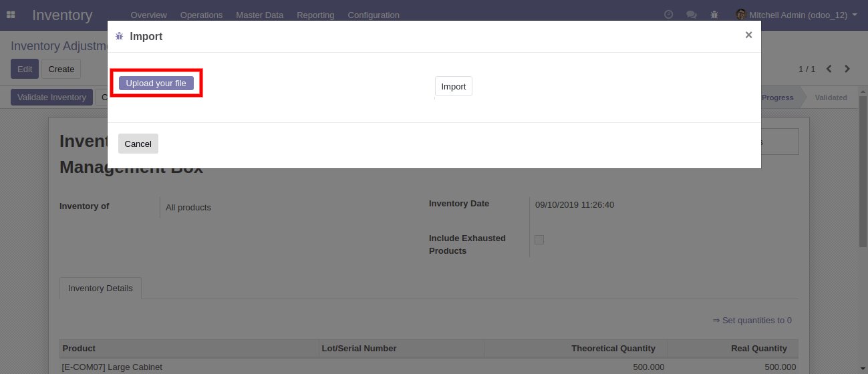Viewport: 868px width, 374px height.
Task: Open the activities clock icon
Action: (x=669, y=15)
